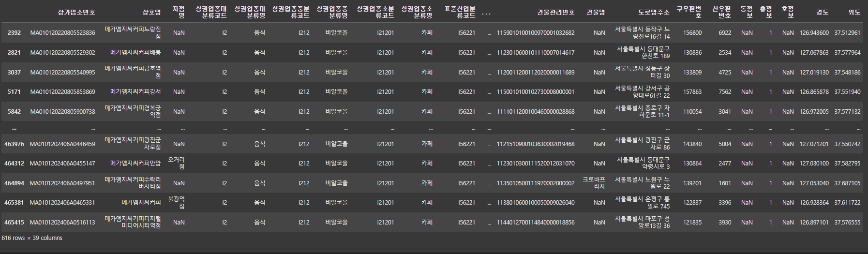The width and height of the screenshot is (868, 254).
Task: Click latitude value 37.687105
Action: click(x=847, y=183)
